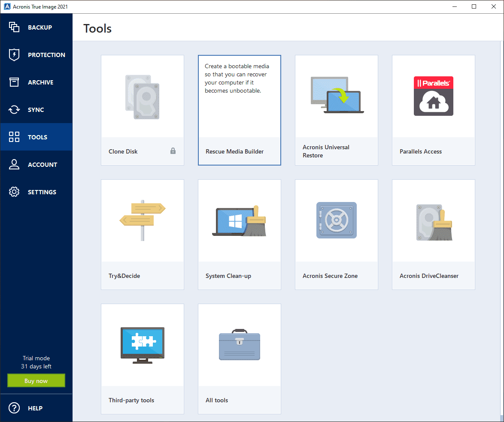Click the Try&Decide signpost icon
The width and height of the screenshot is (504, 422).
pyautogui.click(x=143, y=220)
